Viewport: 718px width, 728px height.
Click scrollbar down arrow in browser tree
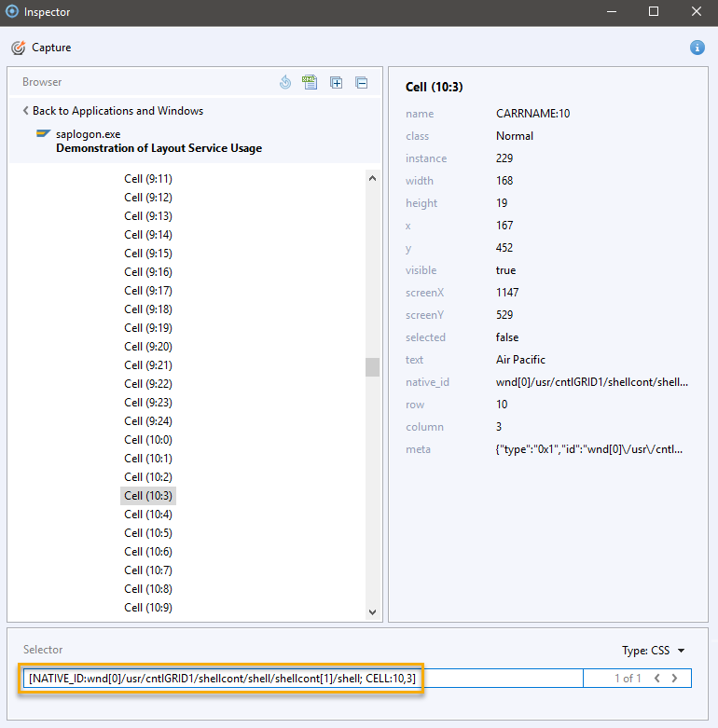[372, 611]
